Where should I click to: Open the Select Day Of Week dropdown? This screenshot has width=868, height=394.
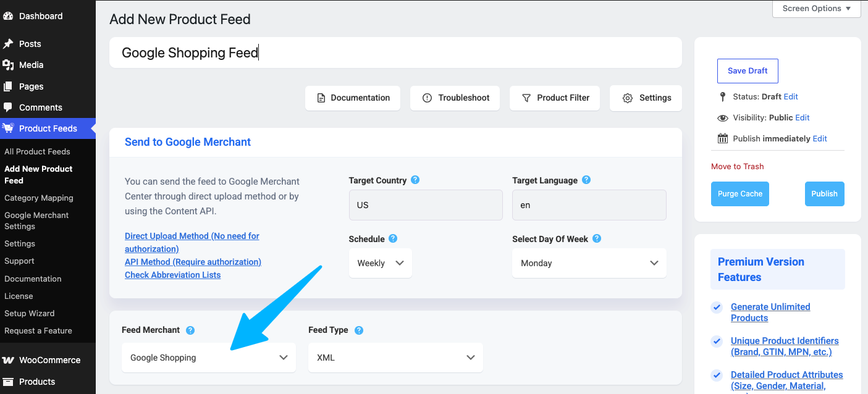(589, 263)
